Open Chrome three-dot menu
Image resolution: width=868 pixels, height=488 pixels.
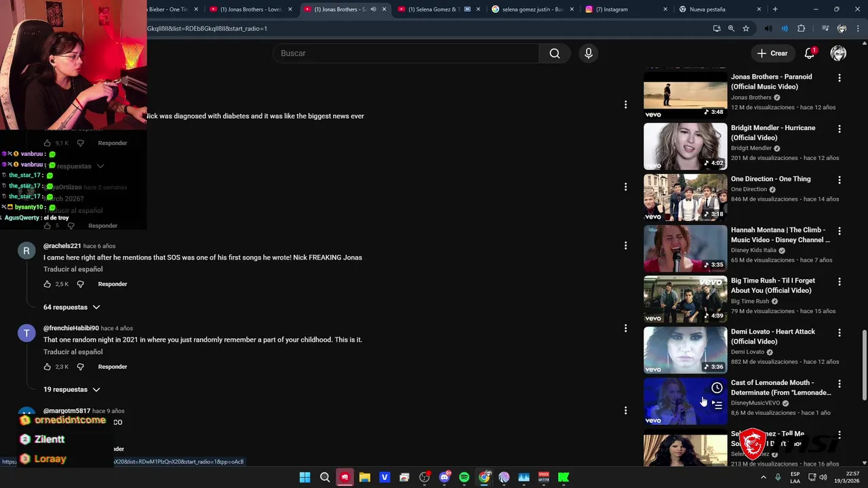coord(856,28)
